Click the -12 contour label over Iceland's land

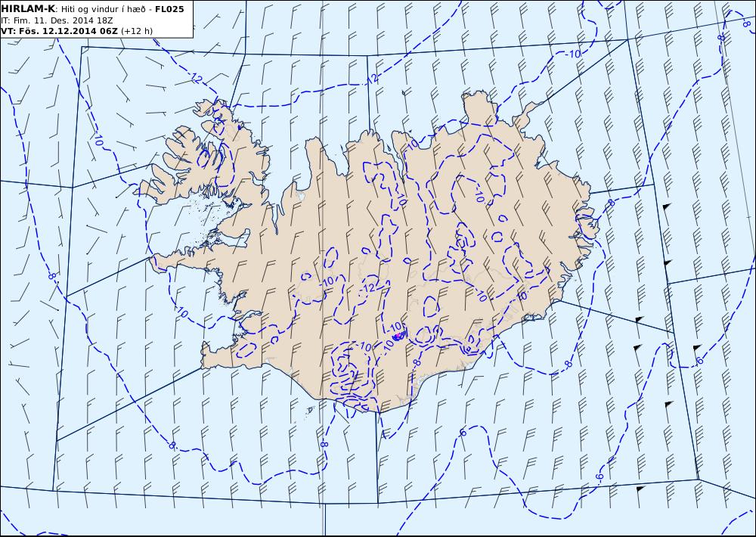tap(368, 288)
